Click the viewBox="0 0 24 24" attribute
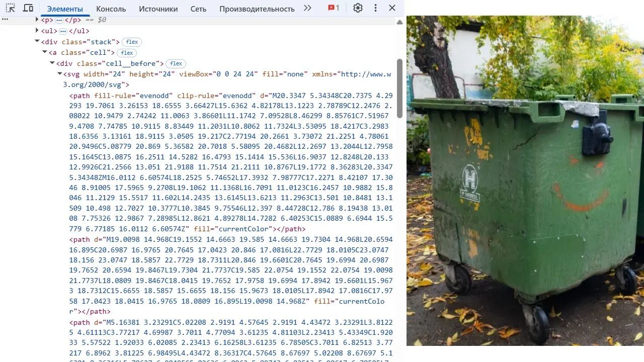Image resolution: width=644 pixels, height=362 pixels. tap(218, 74)
